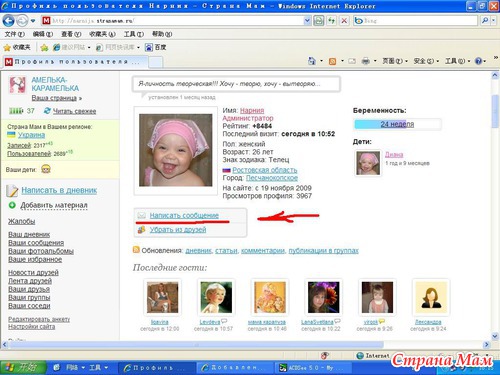Click the help question mark icon
The height and width of the screenshot is (375, 500).
[478, 61]
